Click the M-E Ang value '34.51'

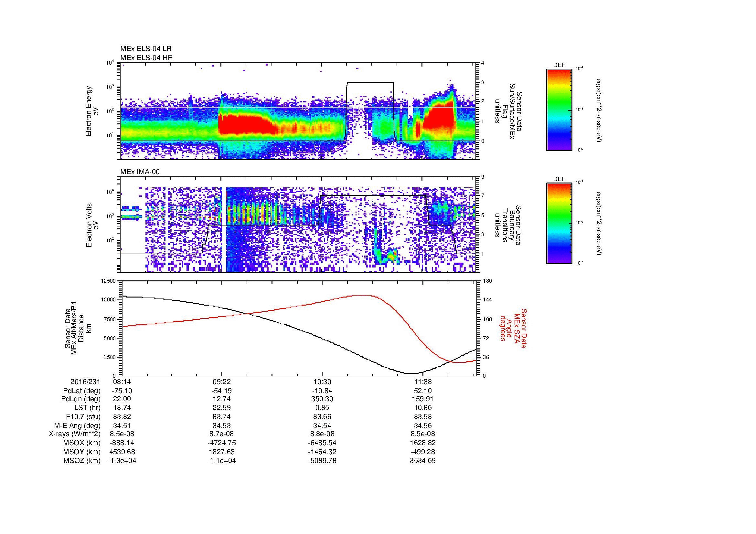pyautogui.click(x=122, y=425)
